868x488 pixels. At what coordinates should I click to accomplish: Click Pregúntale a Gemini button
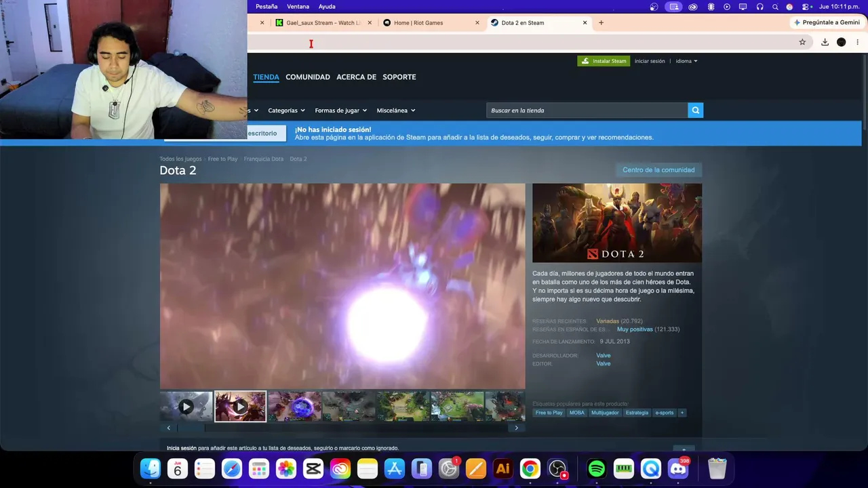tap(826, 22)
